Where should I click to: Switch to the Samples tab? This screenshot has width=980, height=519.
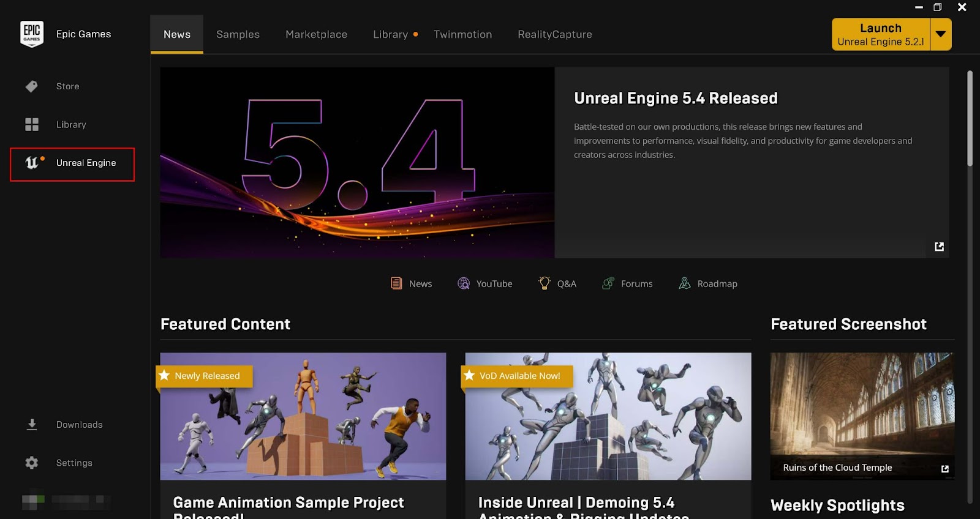click(238, 34)
